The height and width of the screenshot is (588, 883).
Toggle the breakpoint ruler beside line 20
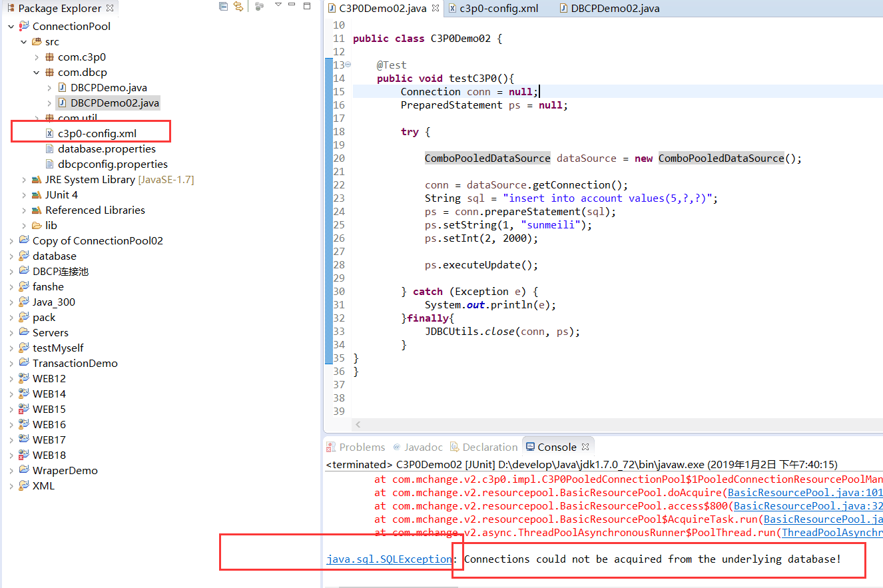328,158
